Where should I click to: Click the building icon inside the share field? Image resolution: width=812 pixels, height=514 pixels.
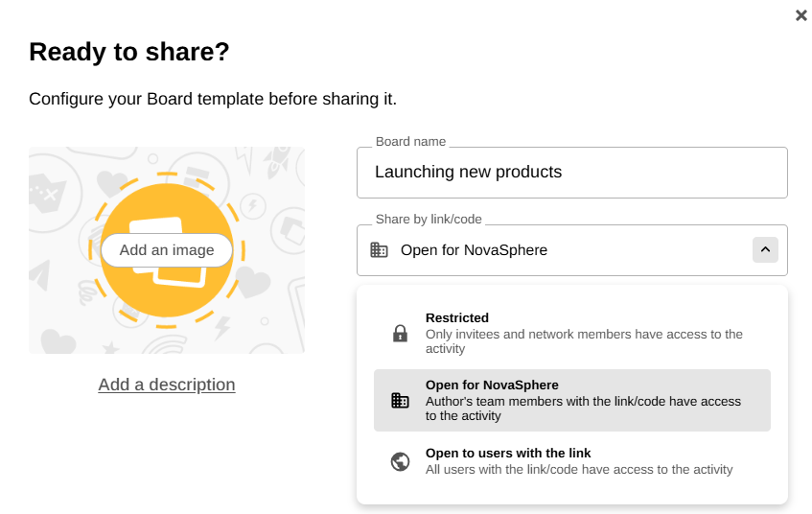[x=379, y=250]
